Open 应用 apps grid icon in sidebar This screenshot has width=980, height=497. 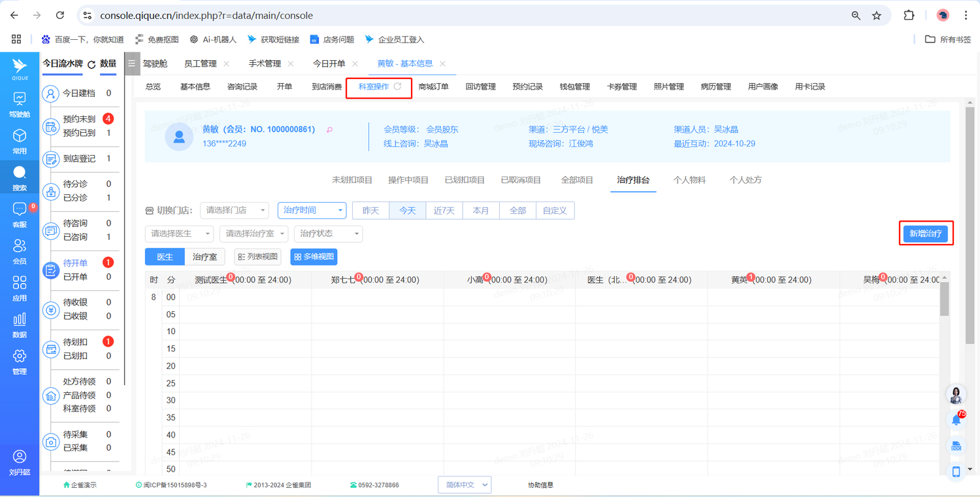20,283
